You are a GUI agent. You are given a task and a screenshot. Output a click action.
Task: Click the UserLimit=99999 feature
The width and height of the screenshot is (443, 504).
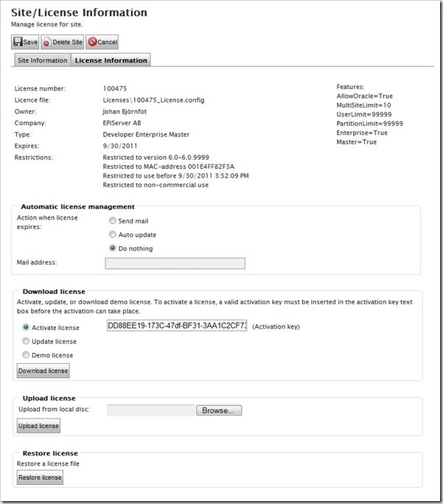point(364,114)
